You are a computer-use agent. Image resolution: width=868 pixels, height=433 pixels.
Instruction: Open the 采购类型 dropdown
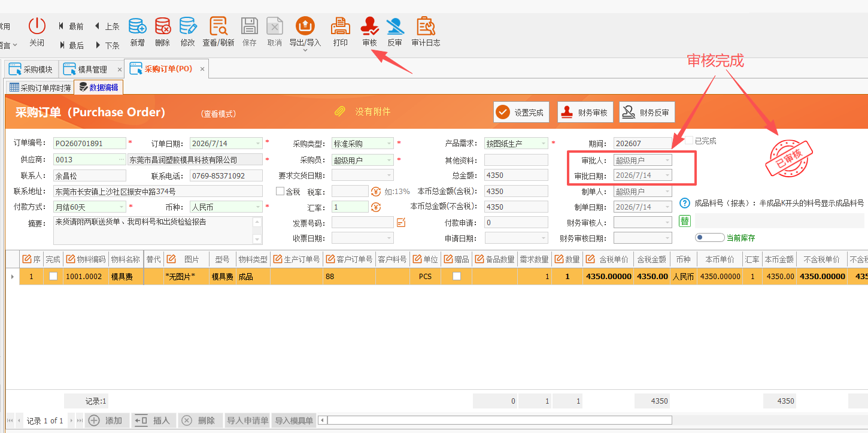click(390, 144)
